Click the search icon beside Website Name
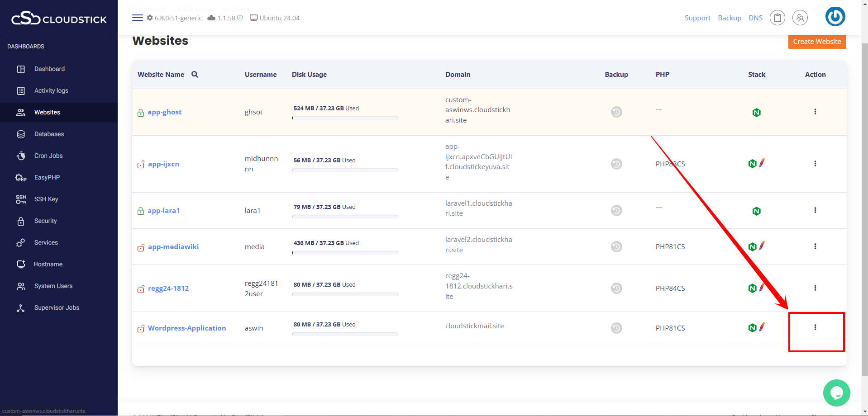The image size is (868, 416). coord(195,75)
